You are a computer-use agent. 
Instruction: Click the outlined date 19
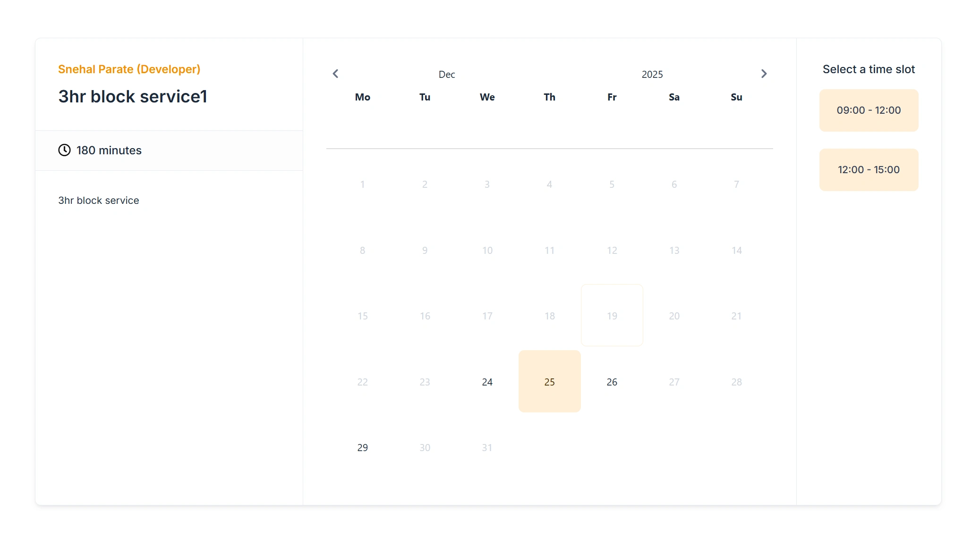pyautogui.click(x=612, y=315)
